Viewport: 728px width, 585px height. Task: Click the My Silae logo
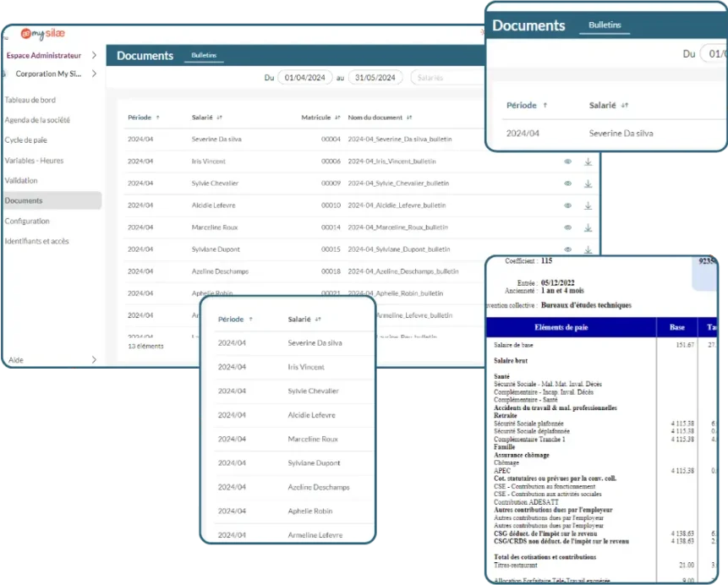42,33
